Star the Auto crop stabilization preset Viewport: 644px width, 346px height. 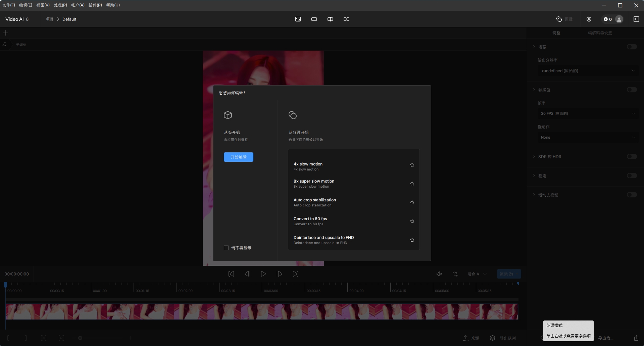(x=412, y=202)
